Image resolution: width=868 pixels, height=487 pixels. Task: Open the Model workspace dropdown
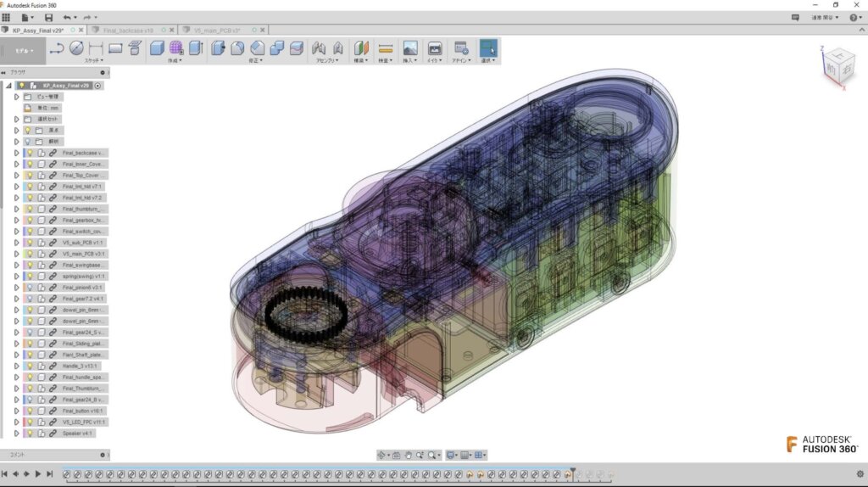[24, 50]
